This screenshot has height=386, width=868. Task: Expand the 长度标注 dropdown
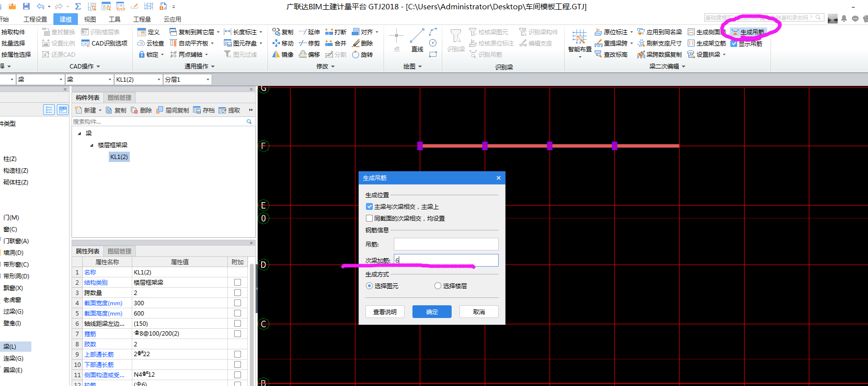(261, 32)
